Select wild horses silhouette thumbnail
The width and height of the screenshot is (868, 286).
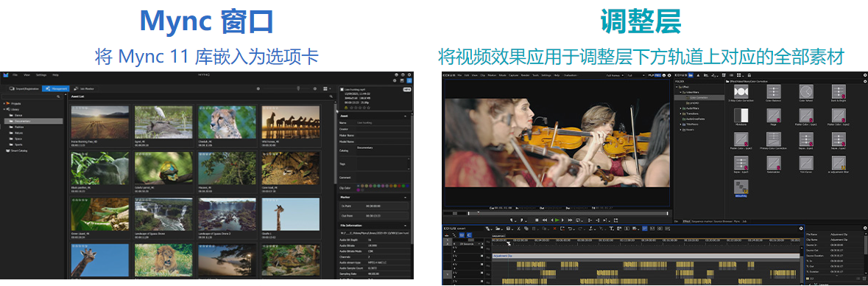(x=291, y=123)
